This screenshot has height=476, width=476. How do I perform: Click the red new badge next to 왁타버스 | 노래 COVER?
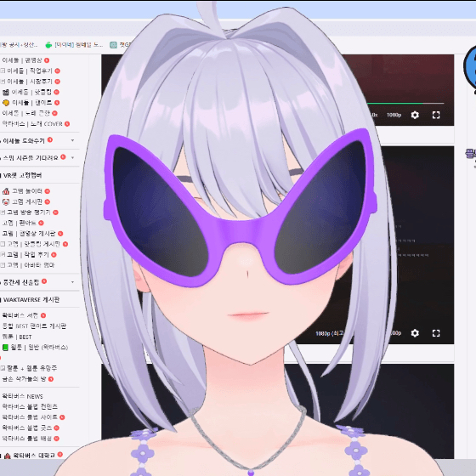point(67,124)
